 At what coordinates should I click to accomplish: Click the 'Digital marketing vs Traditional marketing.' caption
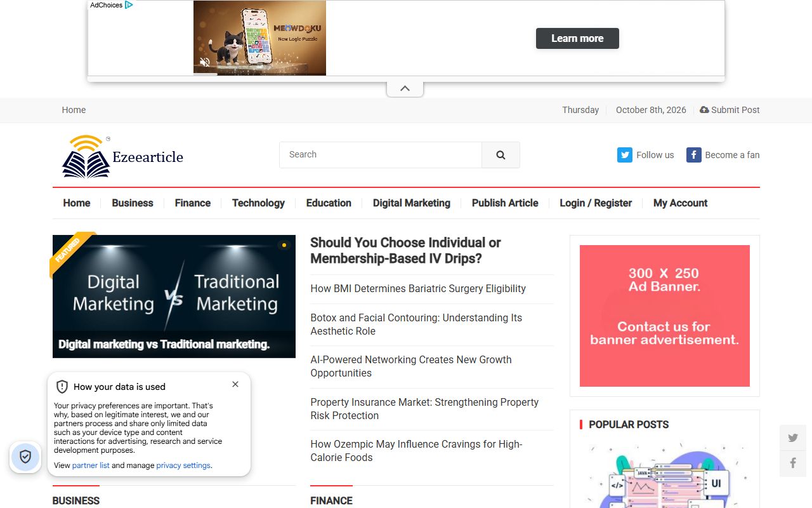164,344
